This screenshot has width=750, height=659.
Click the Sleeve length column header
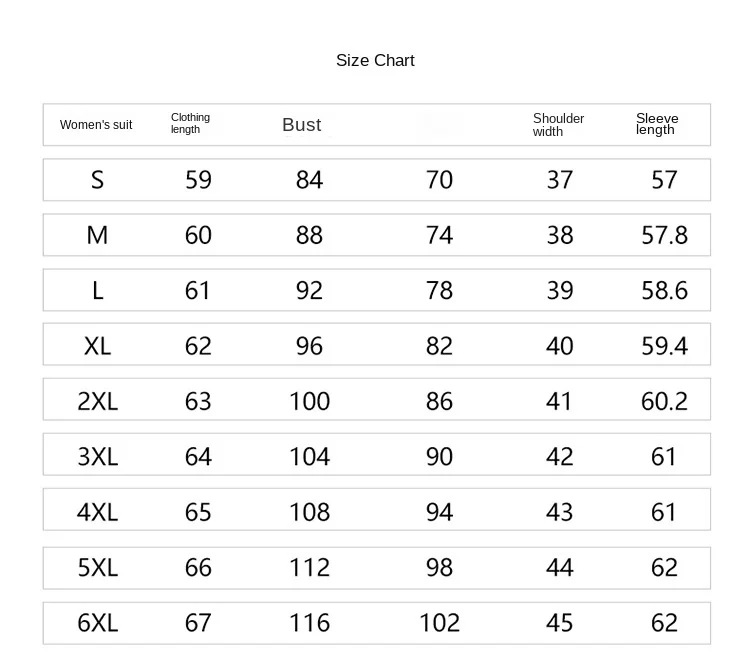click(x=657, y=124)
